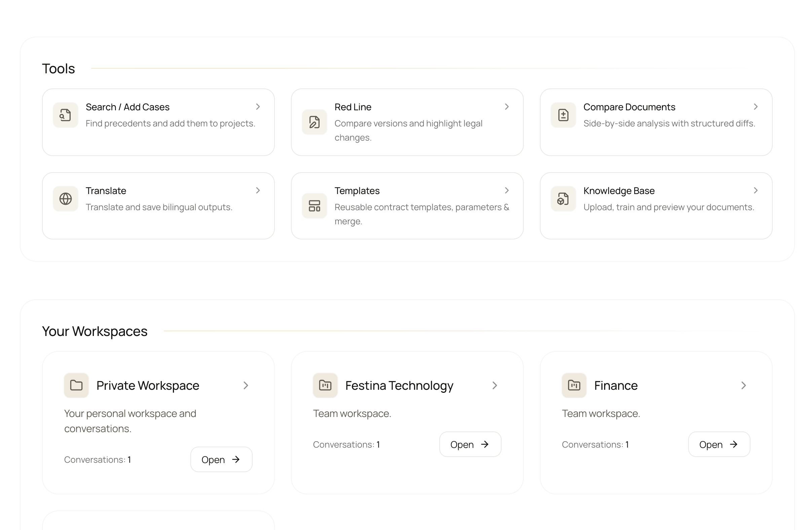Image resolution: width=812 pixels, height=530 pixels.
Task: Click the Finance workspace folder icon
Action: click(574, 385)
